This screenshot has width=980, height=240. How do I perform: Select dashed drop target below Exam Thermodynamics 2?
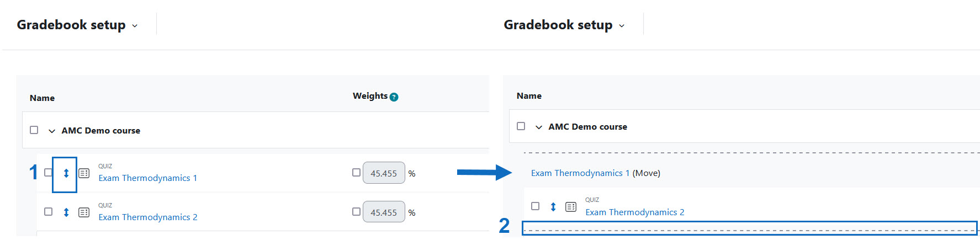point(750,228)
